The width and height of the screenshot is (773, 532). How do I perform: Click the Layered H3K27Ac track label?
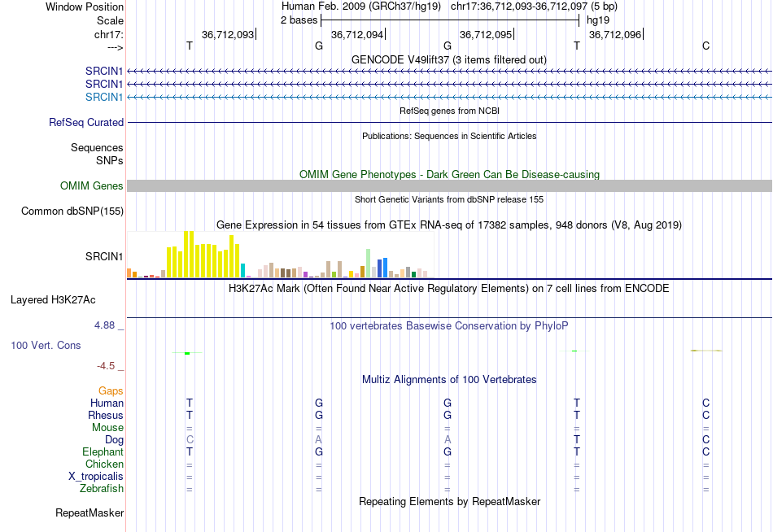[53, 300]
